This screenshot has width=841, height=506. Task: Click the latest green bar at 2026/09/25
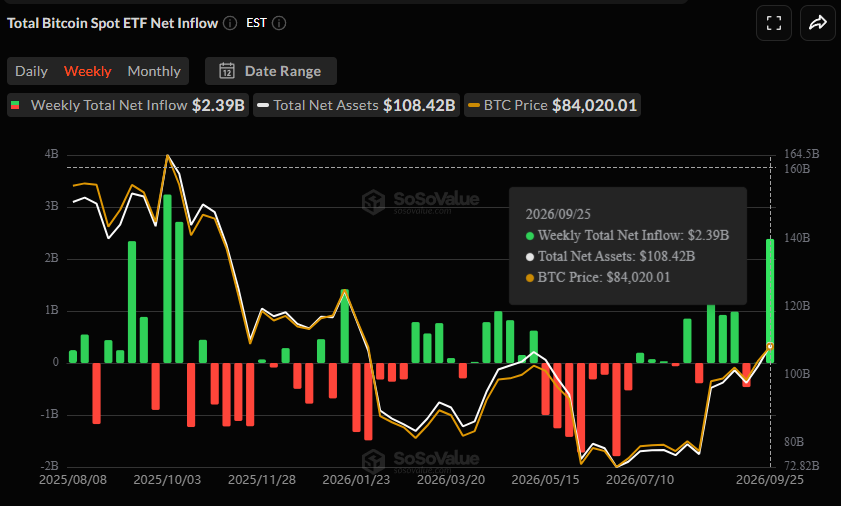(x=770, y=301)
